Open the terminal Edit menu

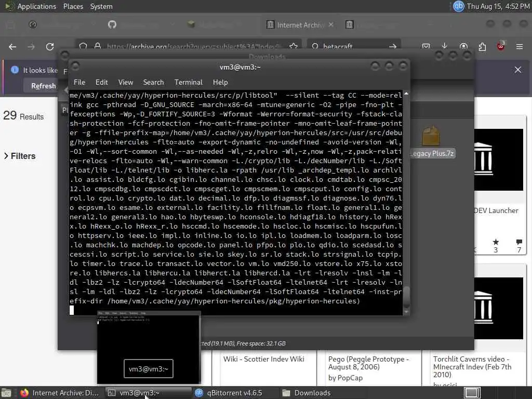[101, 82]
